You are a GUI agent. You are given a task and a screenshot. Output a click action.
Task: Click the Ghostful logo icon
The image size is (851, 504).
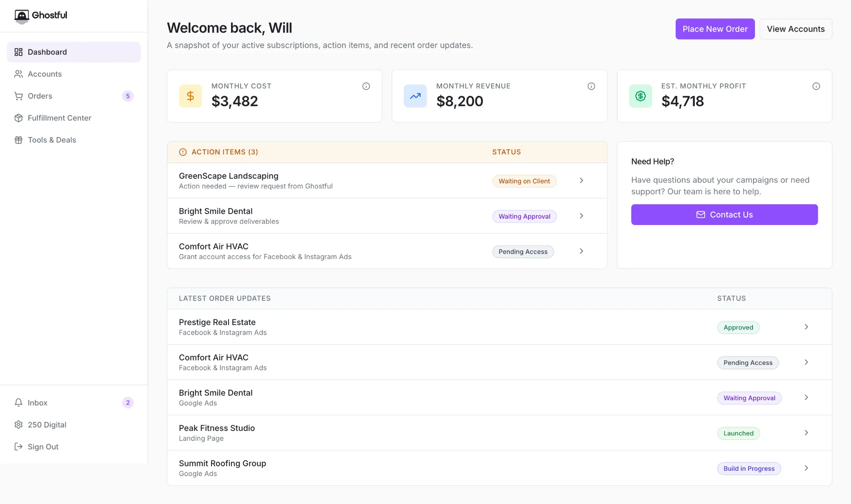pyautogui.click(x=22, y=16)
